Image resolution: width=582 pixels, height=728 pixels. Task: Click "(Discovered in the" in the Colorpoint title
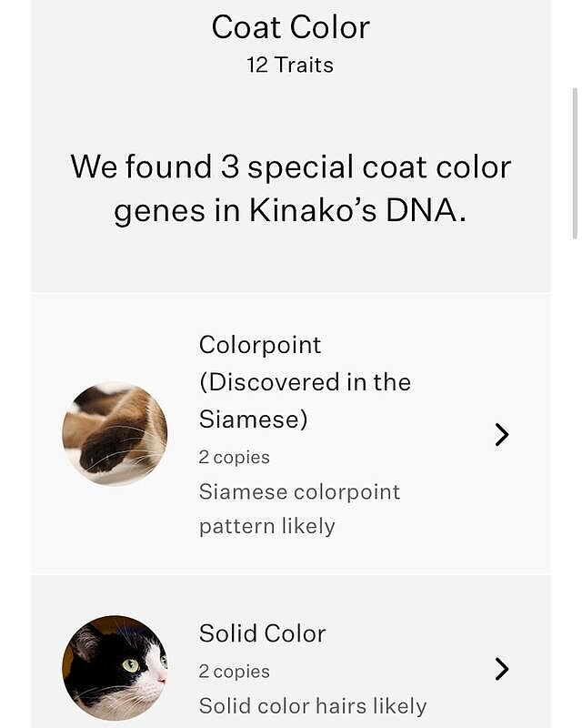click(x=305, y=382)
